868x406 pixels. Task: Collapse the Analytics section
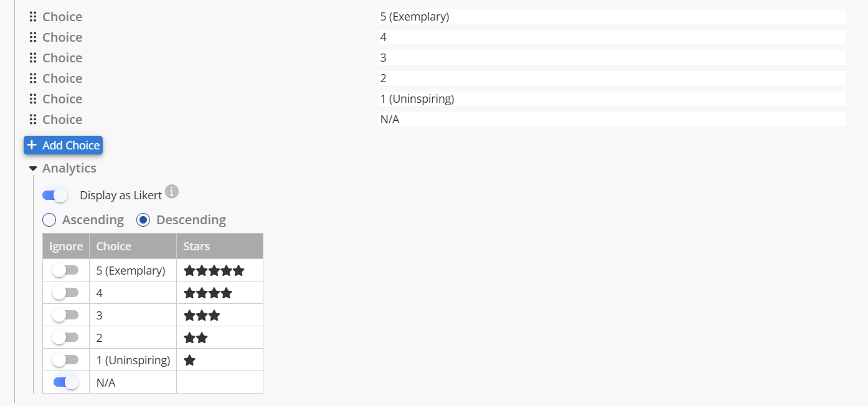[33, 169]
